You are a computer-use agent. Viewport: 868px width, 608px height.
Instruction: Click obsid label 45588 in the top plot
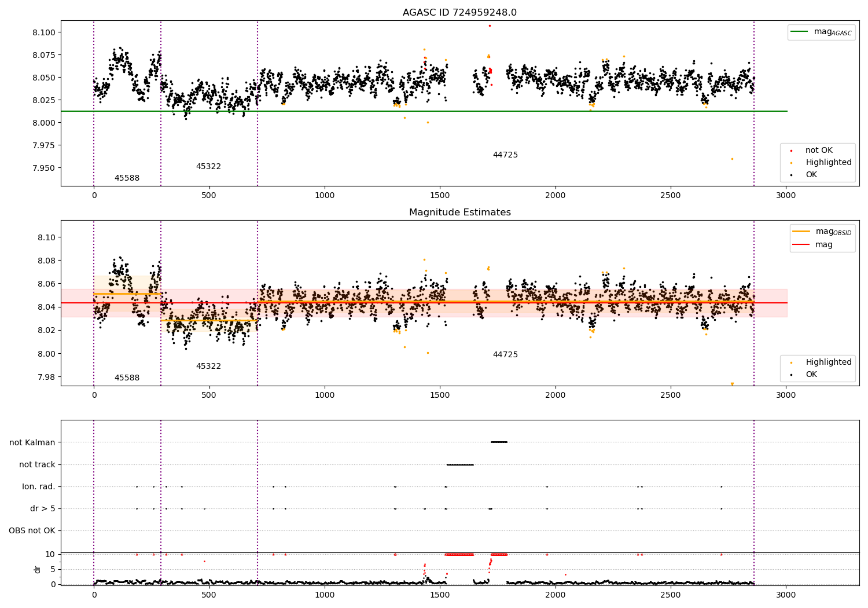point(127,178)
